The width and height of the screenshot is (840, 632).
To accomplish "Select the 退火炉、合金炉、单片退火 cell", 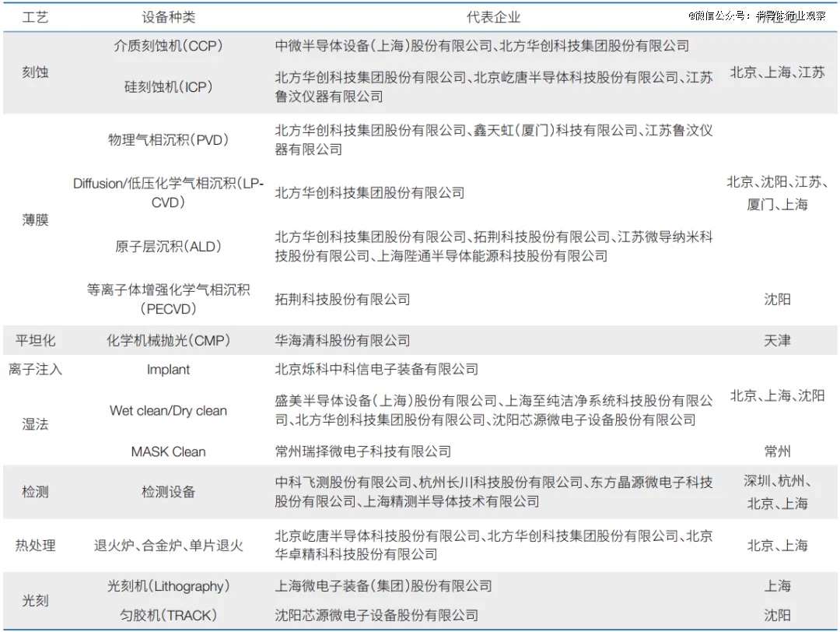I will point(168,545).
